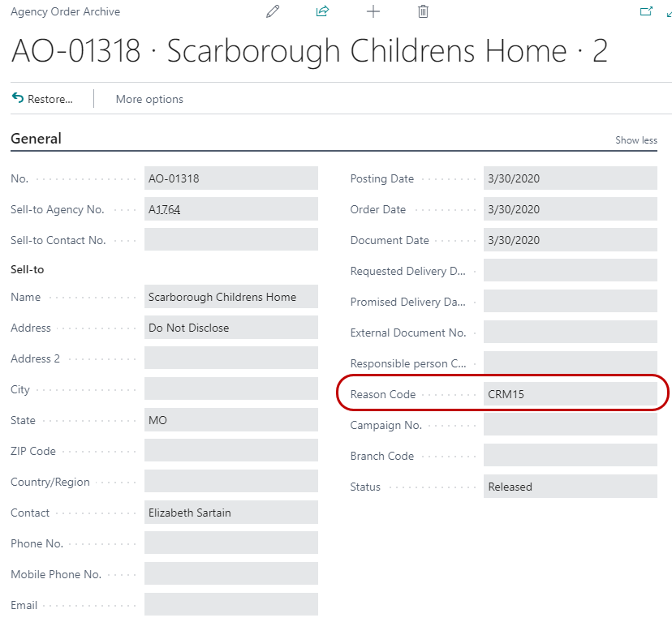The width and height of the screenshot is (672, 635).
Task: Click the collapse page arrows icon
Action: click(668, 11)
